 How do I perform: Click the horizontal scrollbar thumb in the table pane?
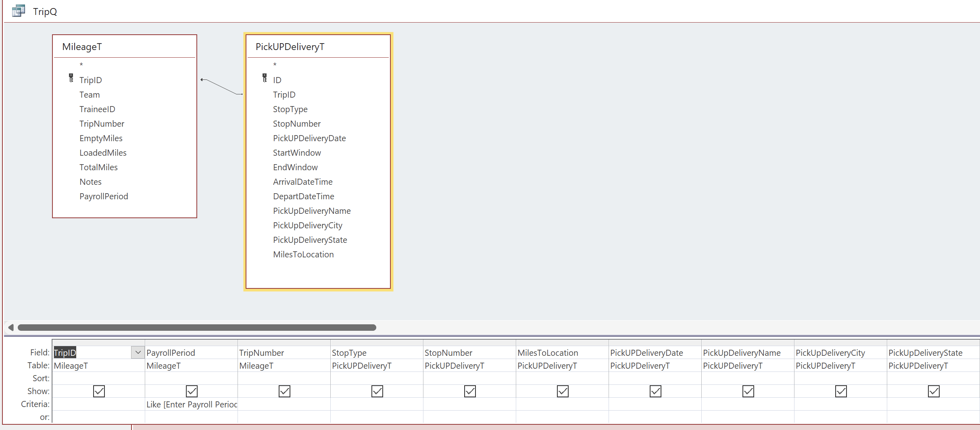coord(197,327)
